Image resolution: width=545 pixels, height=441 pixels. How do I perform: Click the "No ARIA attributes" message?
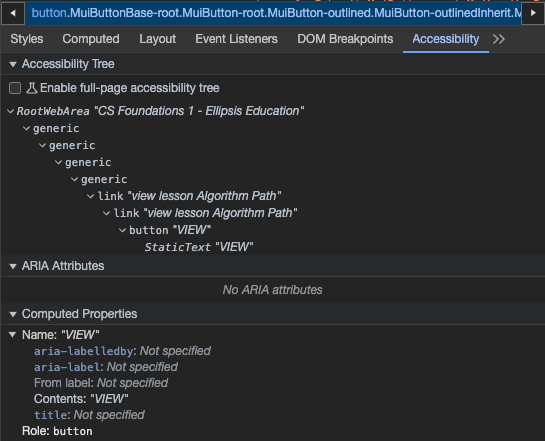tap(272, 290)
